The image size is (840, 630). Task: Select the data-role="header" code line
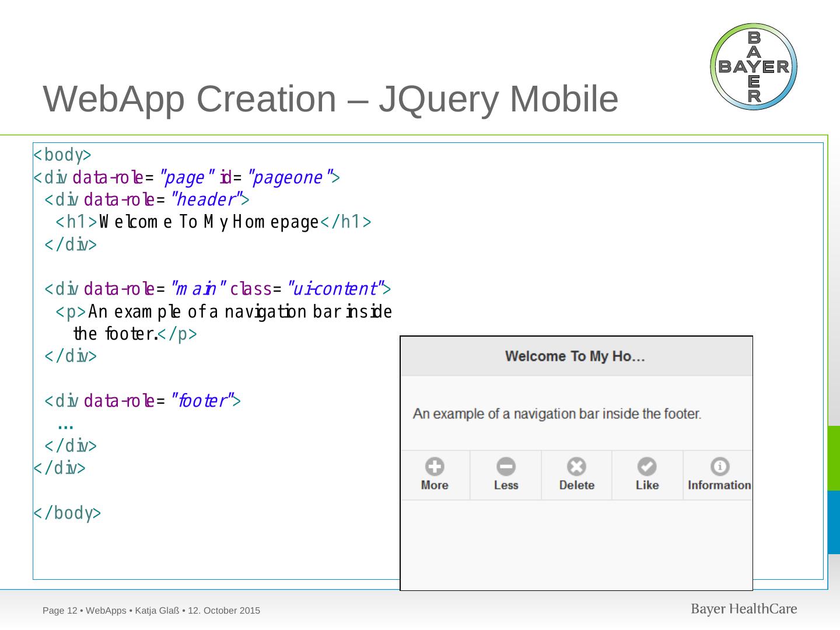(147, 200)
